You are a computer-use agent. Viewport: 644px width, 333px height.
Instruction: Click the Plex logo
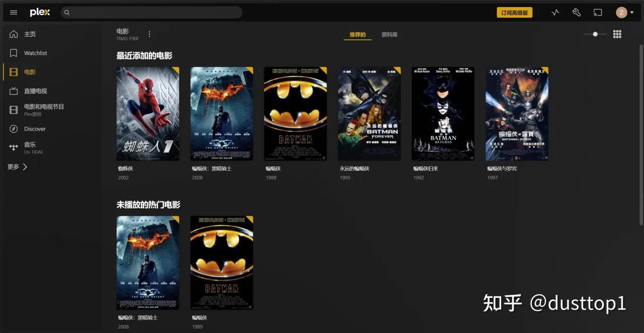[40, 13]
